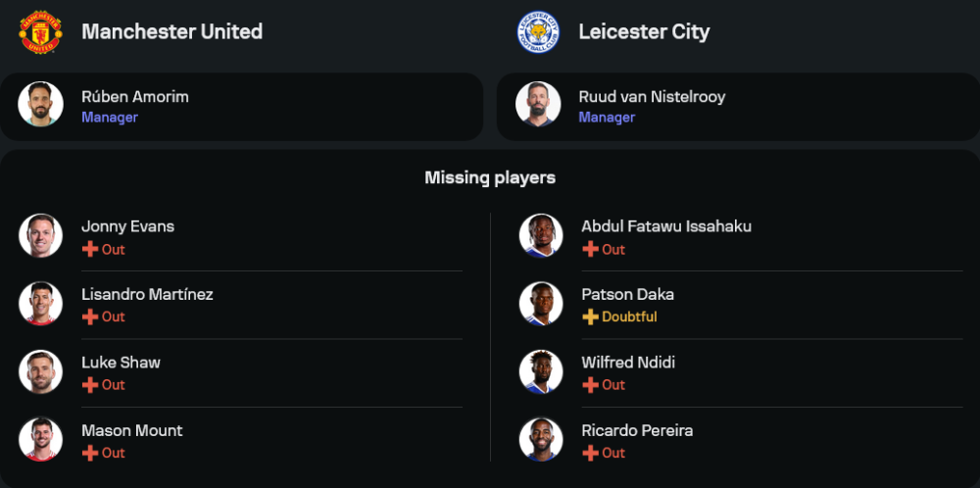The width and height of the screenshot is (980, 488).
Task: Select the Rúben Amorim name text
Action: pos(135,97)
